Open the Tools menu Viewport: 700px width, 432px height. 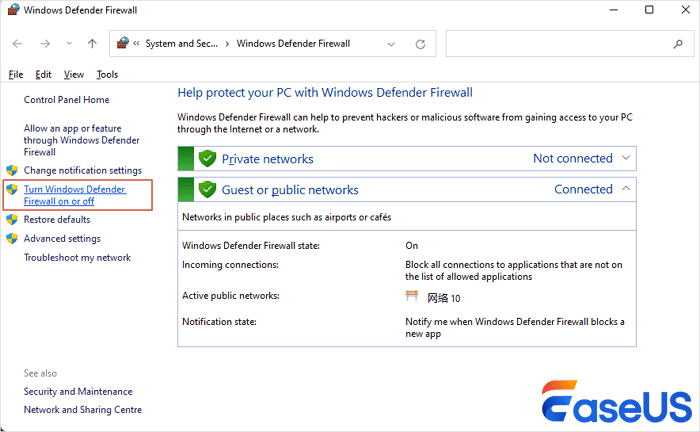(x=107, y=74)
